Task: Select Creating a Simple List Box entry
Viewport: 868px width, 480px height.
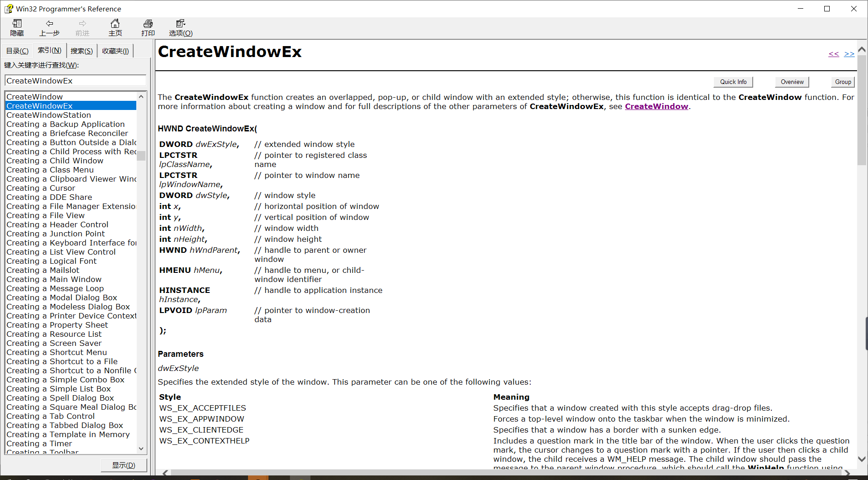Action: [x=59, y=389]
